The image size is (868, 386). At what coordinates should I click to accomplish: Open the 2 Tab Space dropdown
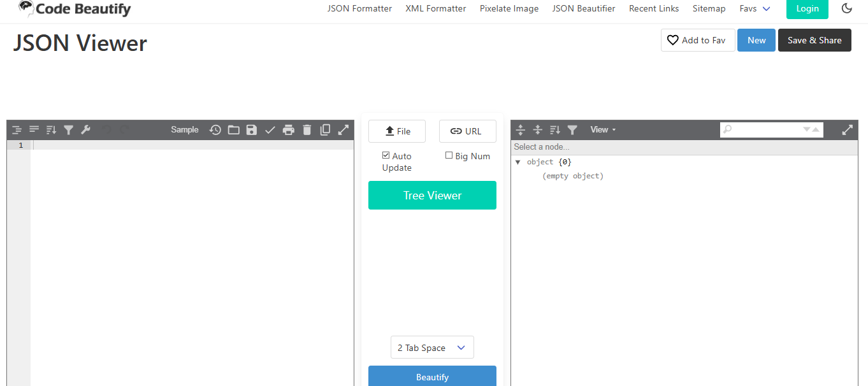[x=432, y=348]
